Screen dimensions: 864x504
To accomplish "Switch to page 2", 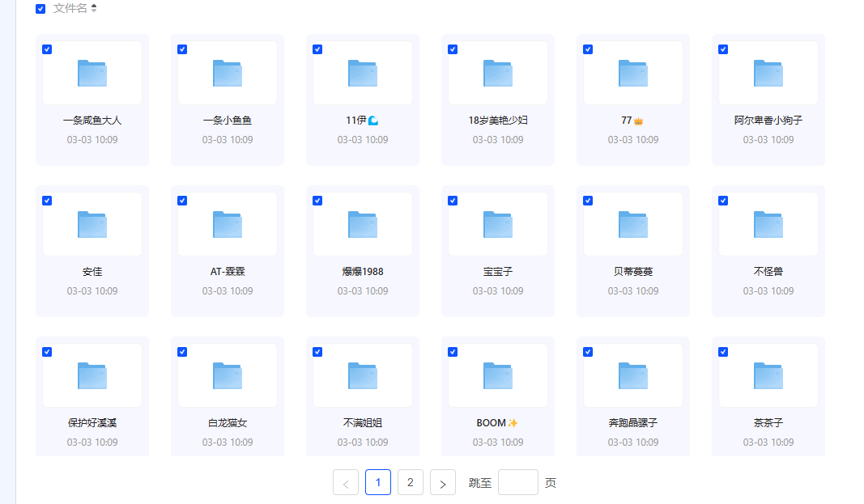I will point(410,482).
